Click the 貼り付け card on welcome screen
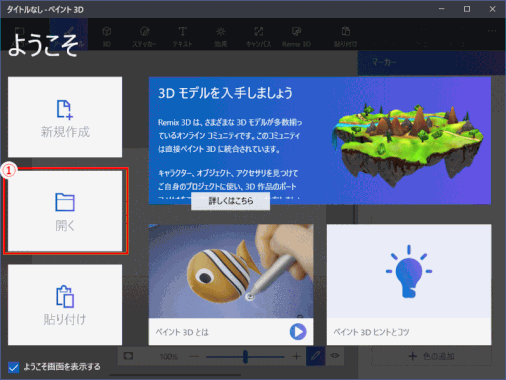This screenshot has height=380, width=506. pyautogui.click(x=65, y=305)
